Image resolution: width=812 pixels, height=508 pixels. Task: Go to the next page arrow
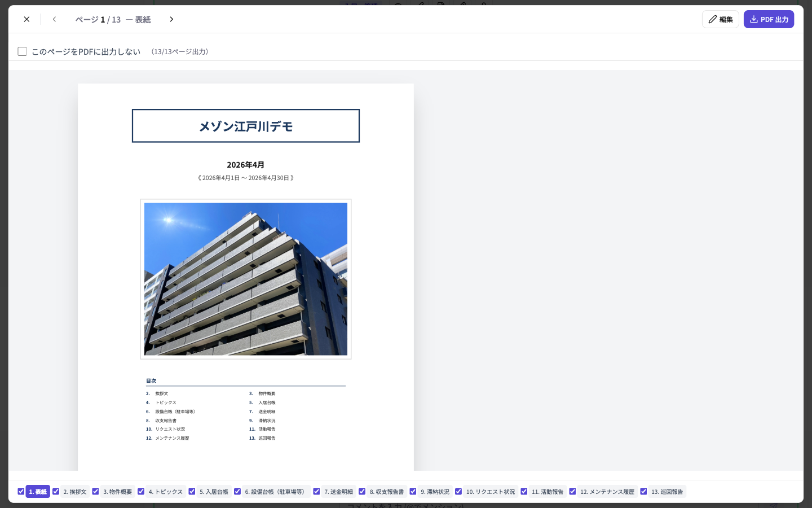pos(171,19)
